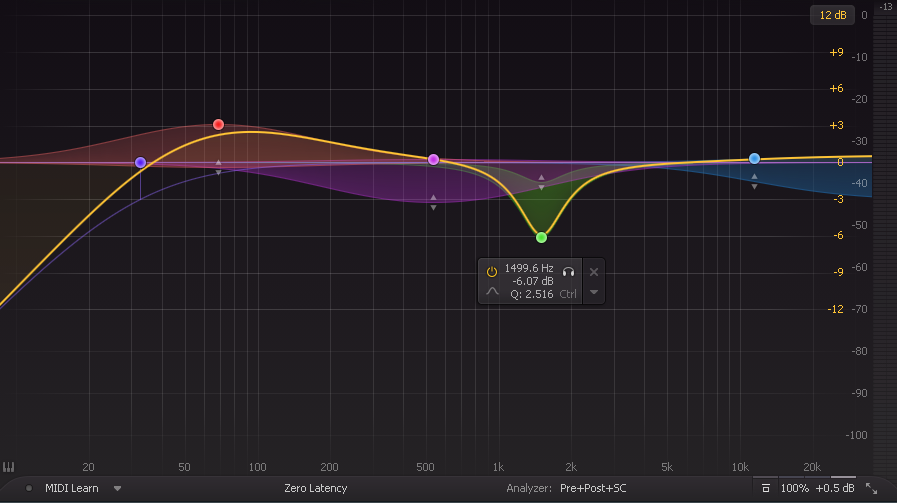Open the MIDI Learn dropdown arrow
This screenshot has height=503, width=897.
click(x=117, y=488)
